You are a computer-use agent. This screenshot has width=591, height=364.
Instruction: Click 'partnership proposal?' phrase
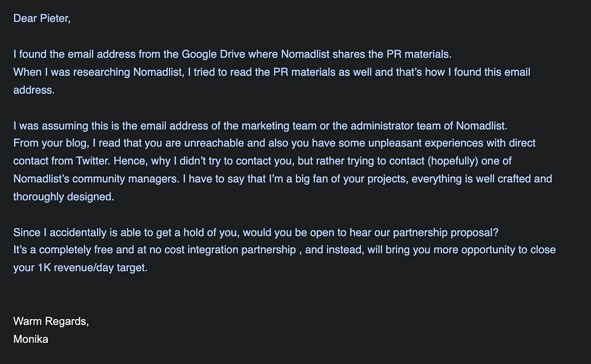[x=446, y=232]
